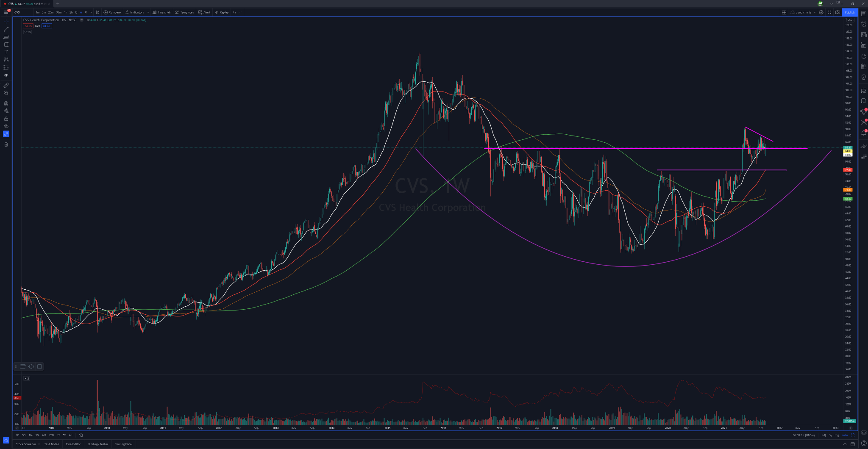Open the main hamburger menu

point(6,12)
